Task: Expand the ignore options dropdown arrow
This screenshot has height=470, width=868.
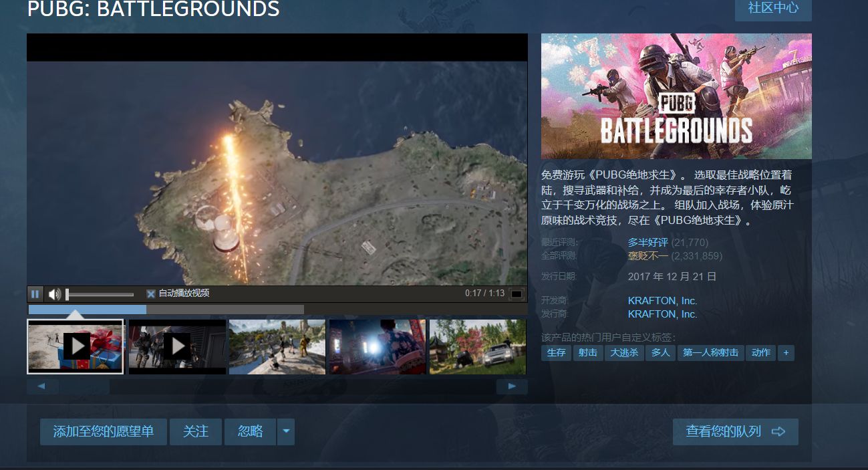Action: pyautogui.click(x=286, y=432)
